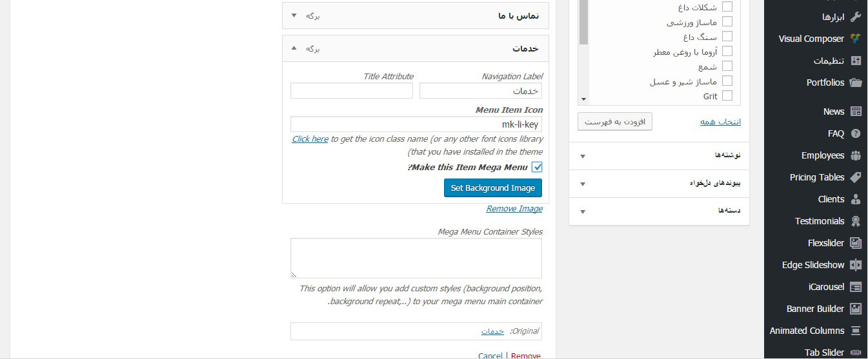Expand the تماس با ما menu item
868x359 pixels.
tap(294, 15)
